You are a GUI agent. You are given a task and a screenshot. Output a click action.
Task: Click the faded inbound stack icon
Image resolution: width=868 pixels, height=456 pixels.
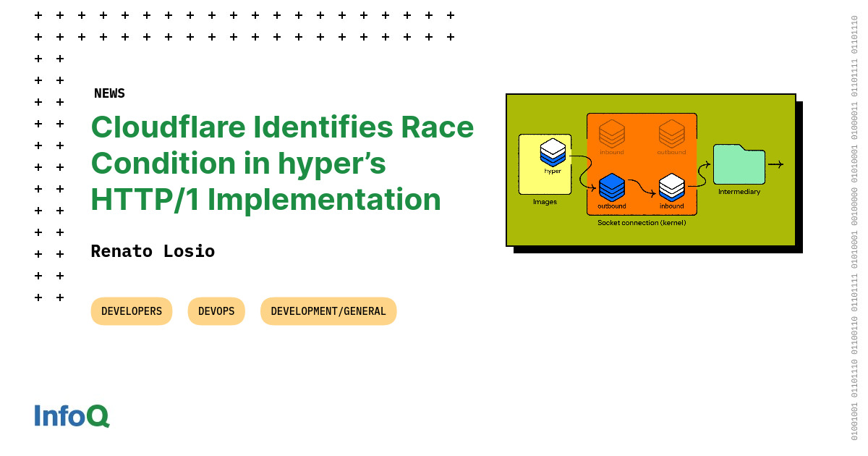[x=612, y=134]
